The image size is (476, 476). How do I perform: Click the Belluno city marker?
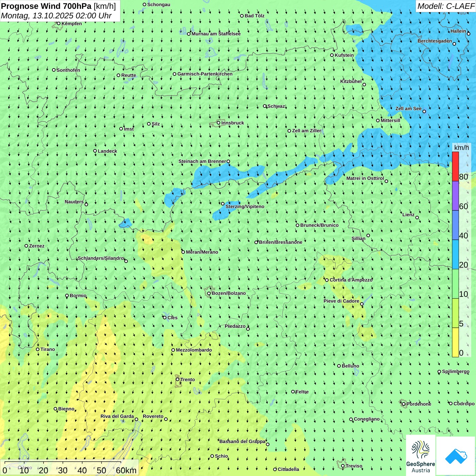click(339, 366)
